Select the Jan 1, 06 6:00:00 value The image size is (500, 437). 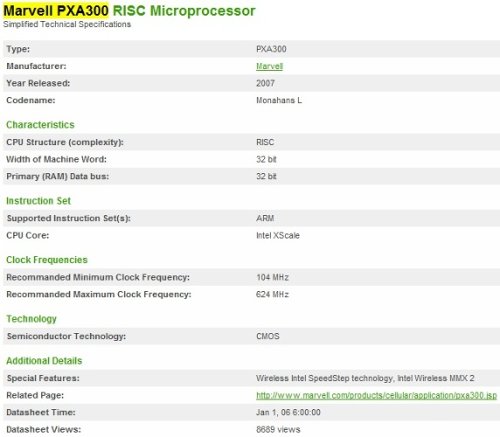tap(288, 412)
